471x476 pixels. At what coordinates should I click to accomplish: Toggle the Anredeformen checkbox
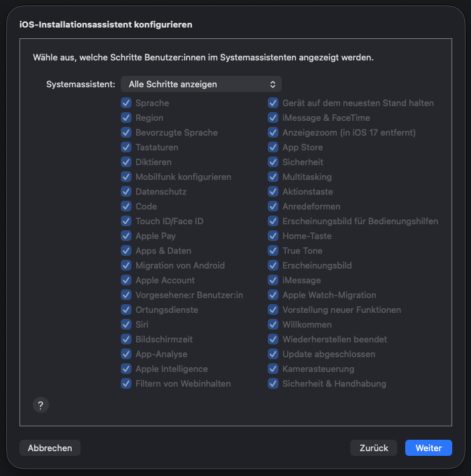point(273,206)
